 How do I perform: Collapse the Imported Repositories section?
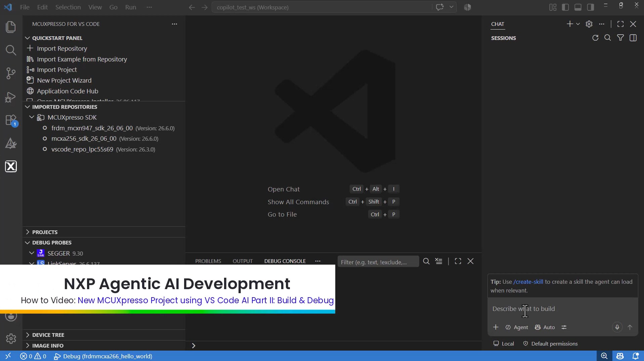click(28, 107)
